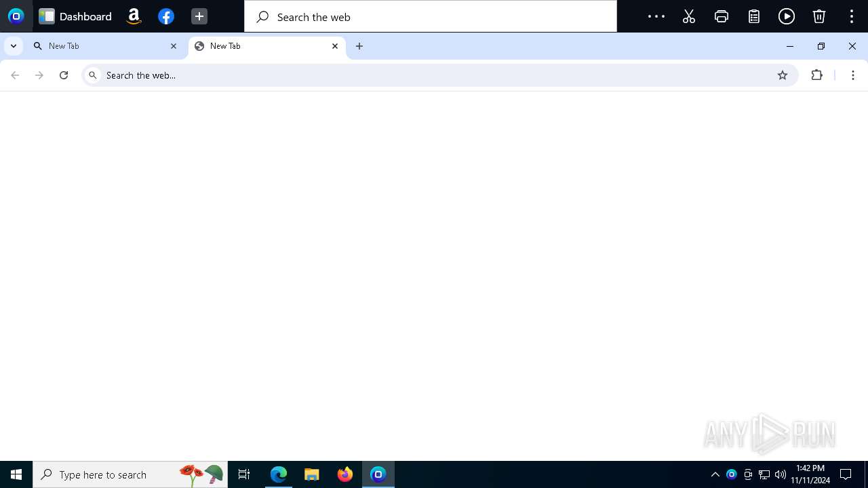Open the browser logo icon at top-left
The height and width of the screenshot is (488, 868).
[16, 16]
